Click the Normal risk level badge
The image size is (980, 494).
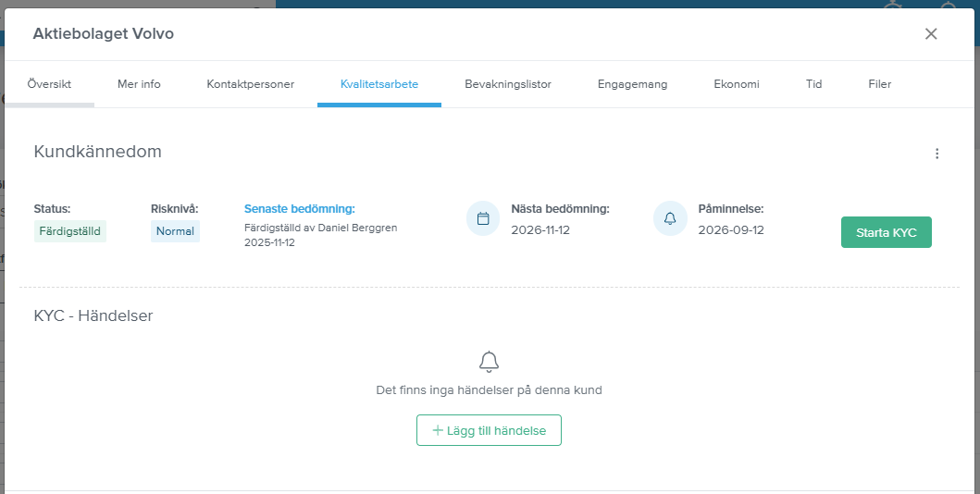pyautogui.click(x=175, y=231)
